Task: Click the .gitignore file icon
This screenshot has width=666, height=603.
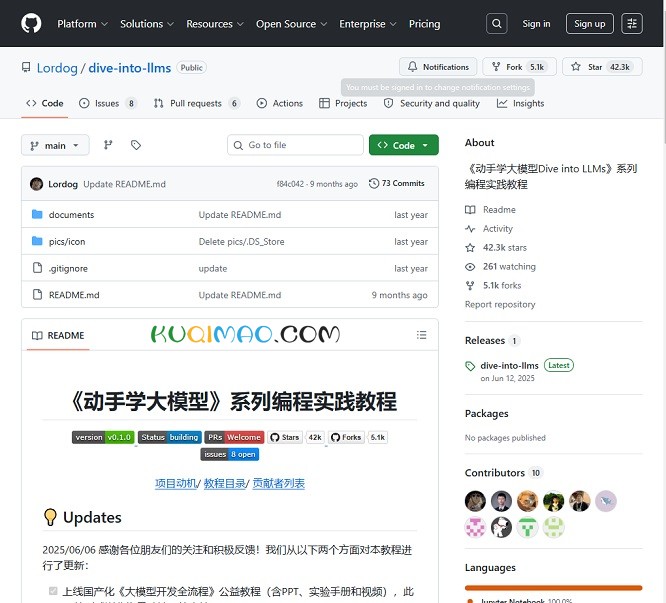Action: pyautogui.click(x=37, y=268)
